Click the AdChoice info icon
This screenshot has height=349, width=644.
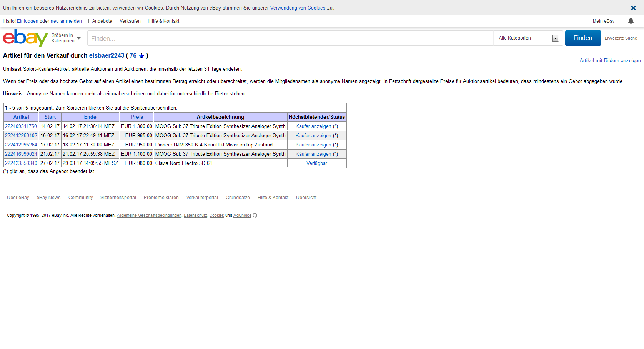255,216
